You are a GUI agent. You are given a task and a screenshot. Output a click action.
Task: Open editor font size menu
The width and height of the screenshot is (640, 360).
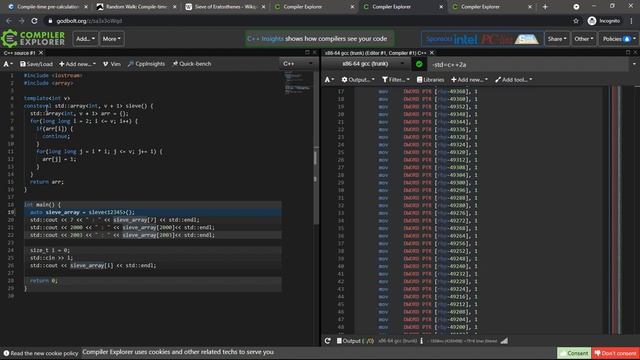pos(8,64)
